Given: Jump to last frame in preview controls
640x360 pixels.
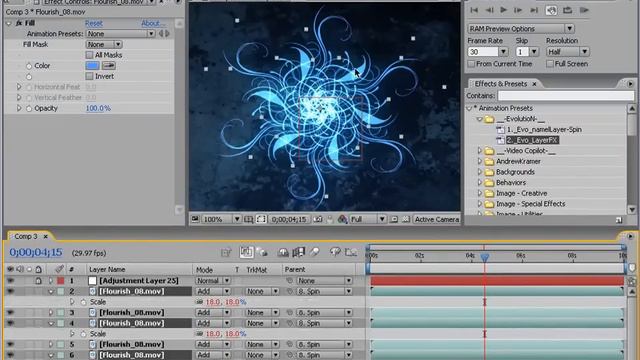Looking at the screenshot, I should pos(534,10).
